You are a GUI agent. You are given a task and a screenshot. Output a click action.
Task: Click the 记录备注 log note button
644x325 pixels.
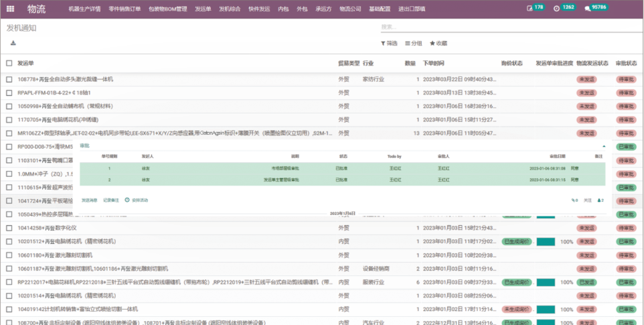[110, 200]
